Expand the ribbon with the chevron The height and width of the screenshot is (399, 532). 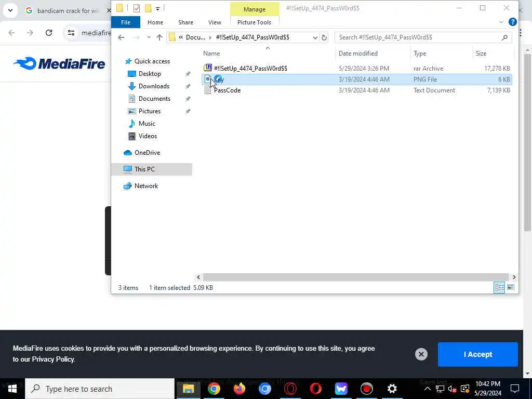point(501,22)
